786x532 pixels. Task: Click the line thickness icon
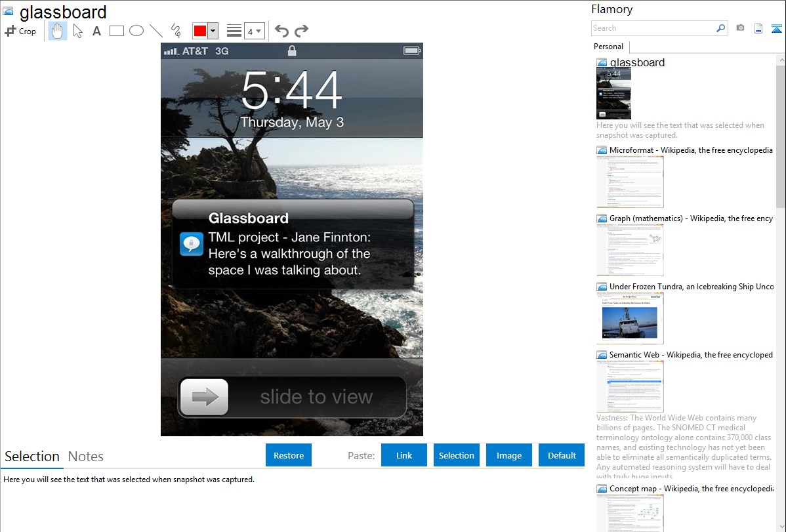tap(234, 31)
